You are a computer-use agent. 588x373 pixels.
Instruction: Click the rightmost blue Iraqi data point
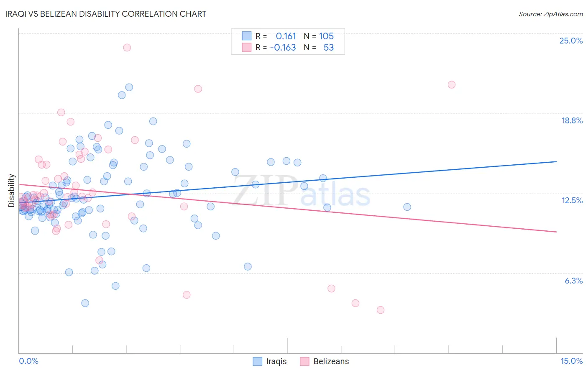click(x=407, y=207)
